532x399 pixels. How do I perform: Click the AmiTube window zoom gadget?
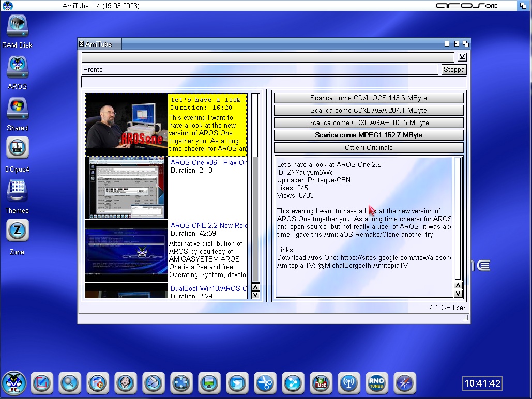tap(457, 44)
